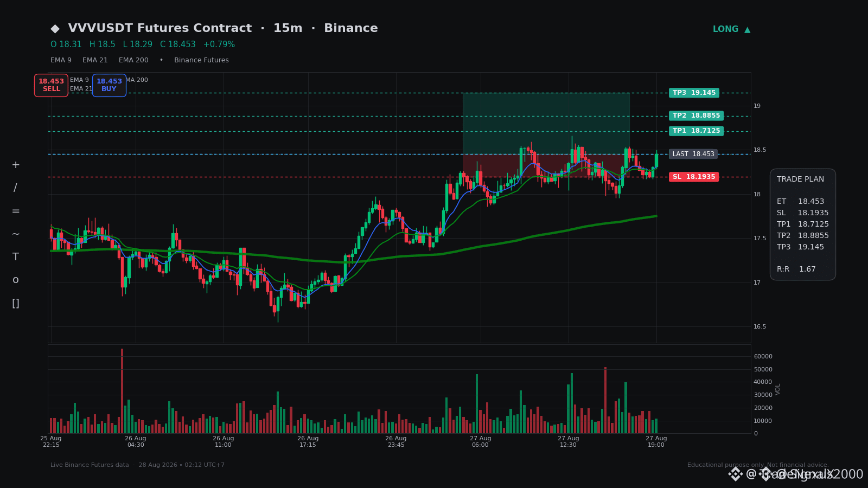Click the blue BUY 18.453 button
868x488 pixels.
tap(109, 85)
